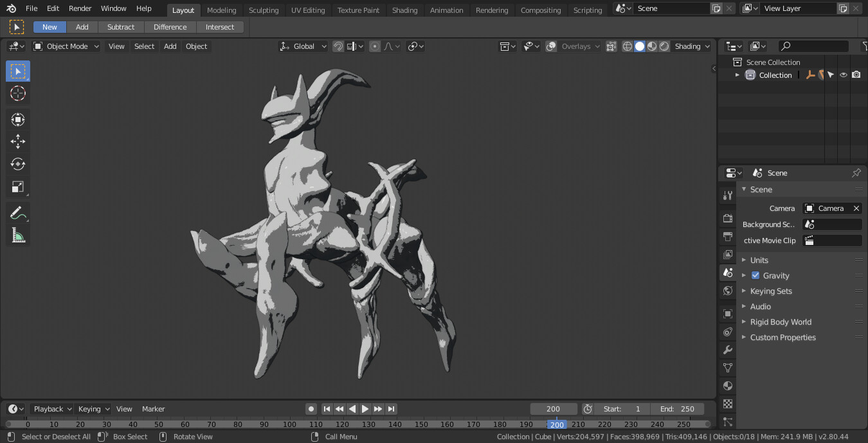Click the timeline Marker menu
This screenshot has height=443, width=868.
(154, 409)
